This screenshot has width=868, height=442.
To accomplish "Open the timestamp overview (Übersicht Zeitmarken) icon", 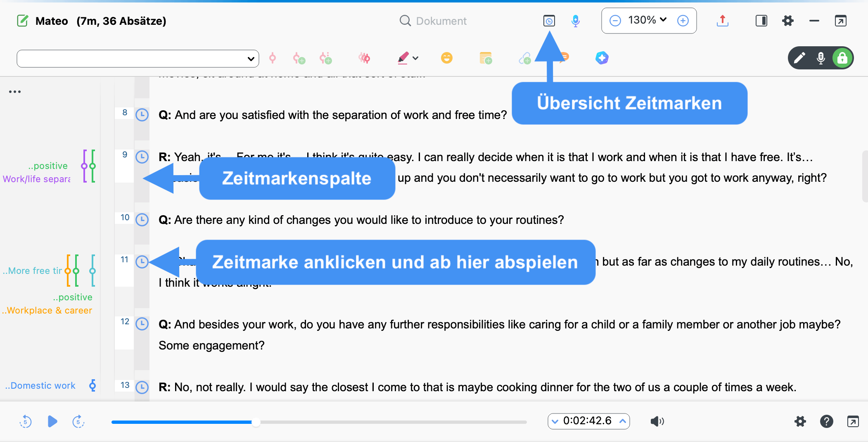I will pos(549,21).
